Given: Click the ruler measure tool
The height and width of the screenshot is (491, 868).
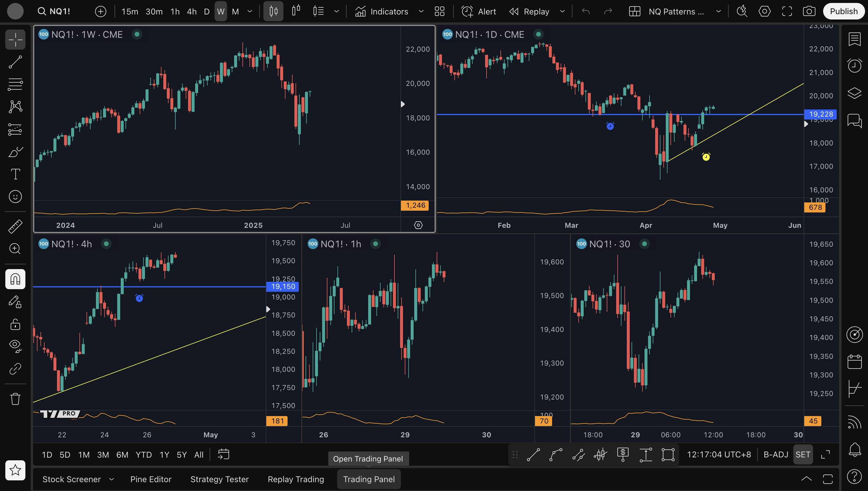Looking at the screenshot, I should [x=15, y=226].
